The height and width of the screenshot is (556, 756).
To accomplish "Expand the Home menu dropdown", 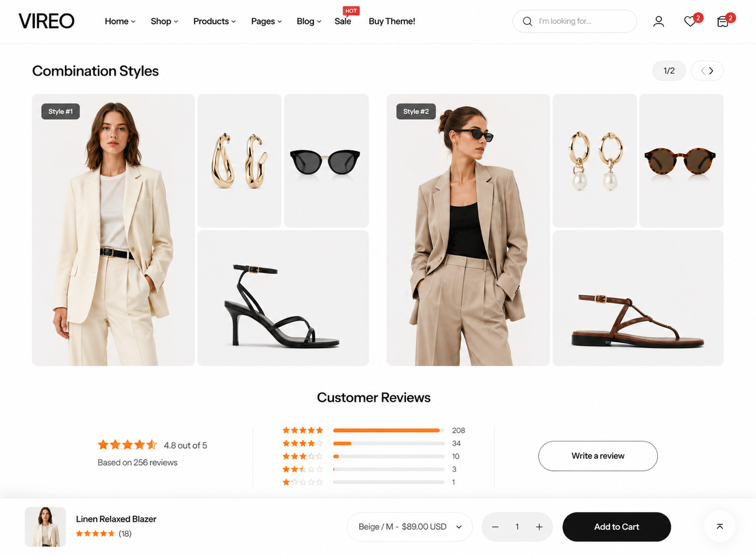I will [120, 21].
